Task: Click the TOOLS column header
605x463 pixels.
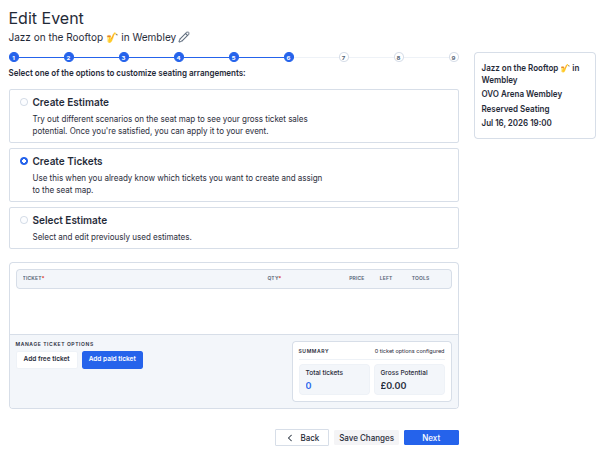Action: click(x=420, y=278)
